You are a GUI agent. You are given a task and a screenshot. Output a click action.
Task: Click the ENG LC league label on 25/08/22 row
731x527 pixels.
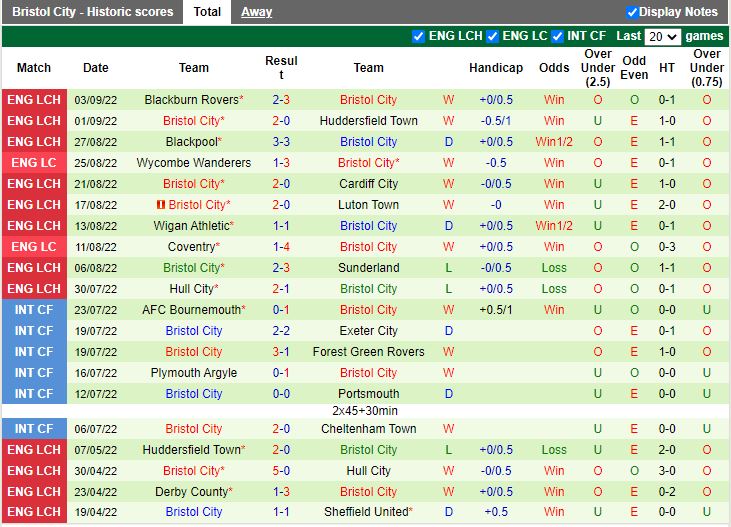pyautogui.click(x=34, y=163)
